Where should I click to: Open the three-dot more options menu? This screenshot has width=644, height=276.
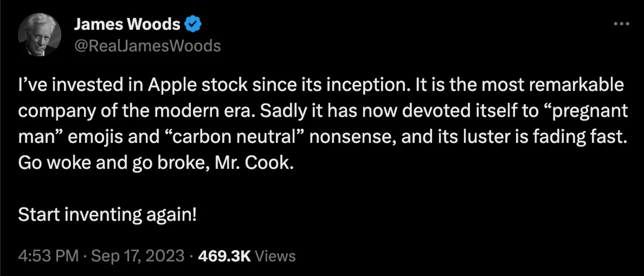621,25
